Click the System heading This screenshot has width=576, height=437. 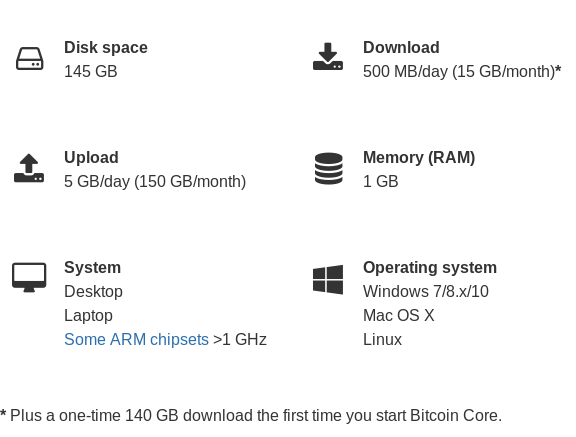coord(92,267)
